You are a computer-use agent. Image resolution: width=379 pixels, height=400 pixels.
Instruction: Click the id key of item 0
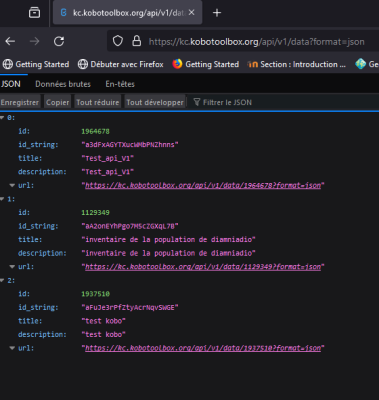tap(24, 131)
